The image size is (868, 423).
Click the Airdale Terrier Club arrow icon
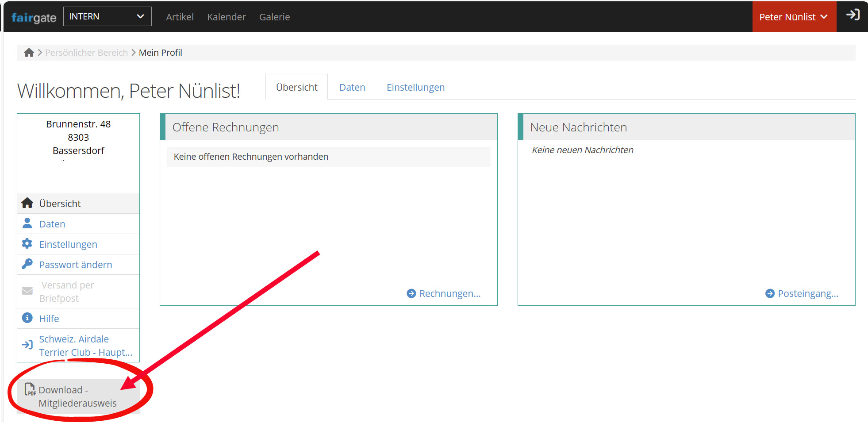tap(27, 345)
